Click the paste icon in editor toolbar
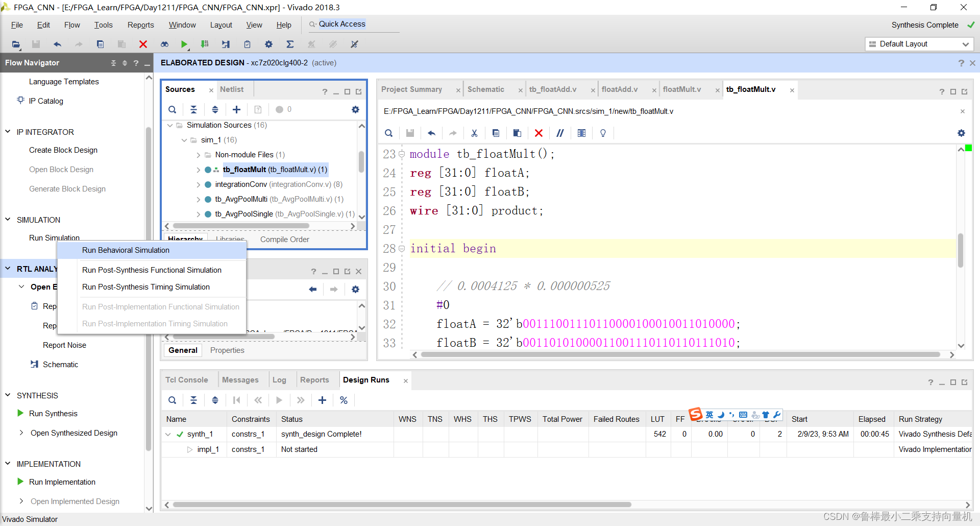The height and width of the screenshot is (526, 980). (517, 133)
